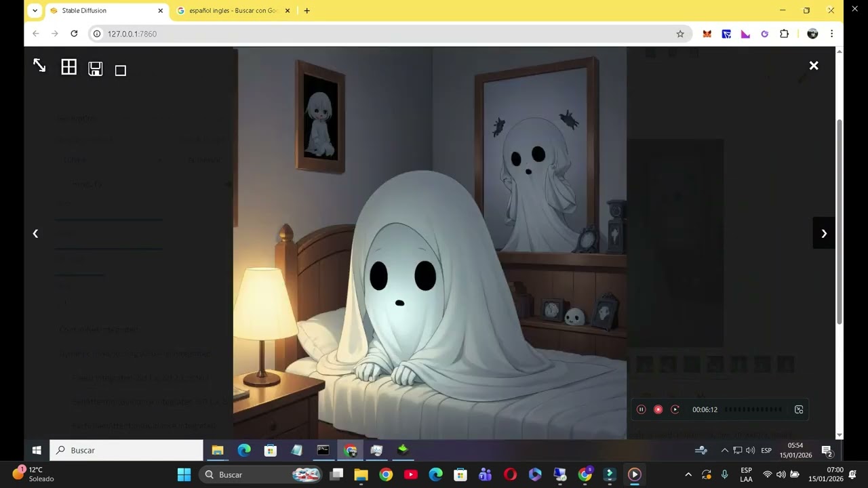Go back in the browser
The image size is (868, 488).
click(x=36, y=34)
